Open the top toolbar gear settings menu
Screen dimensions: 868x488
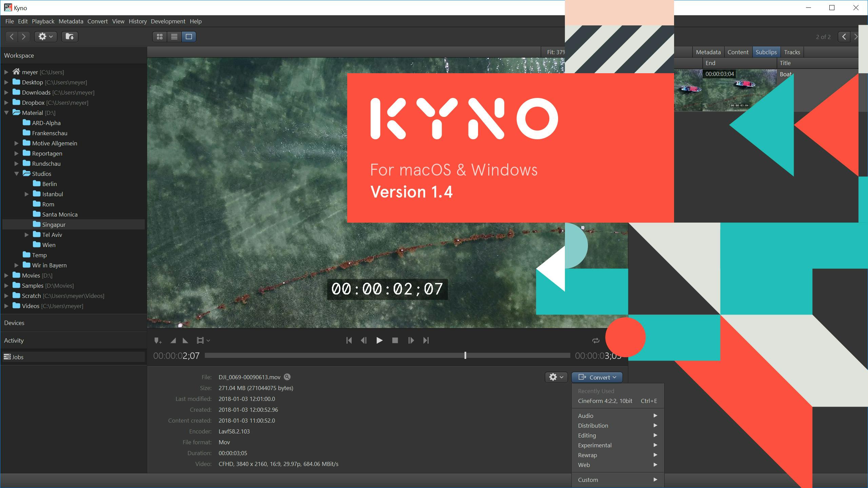click(x=45, y=37)
